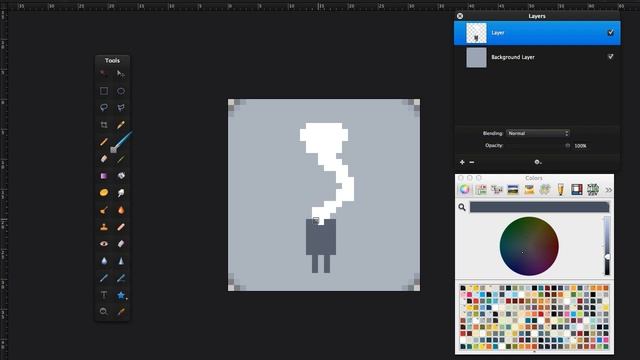The height and width of the screenshot is (360, 640).
Task: Close the Layers panel
Action: click(x=460, y=16)
